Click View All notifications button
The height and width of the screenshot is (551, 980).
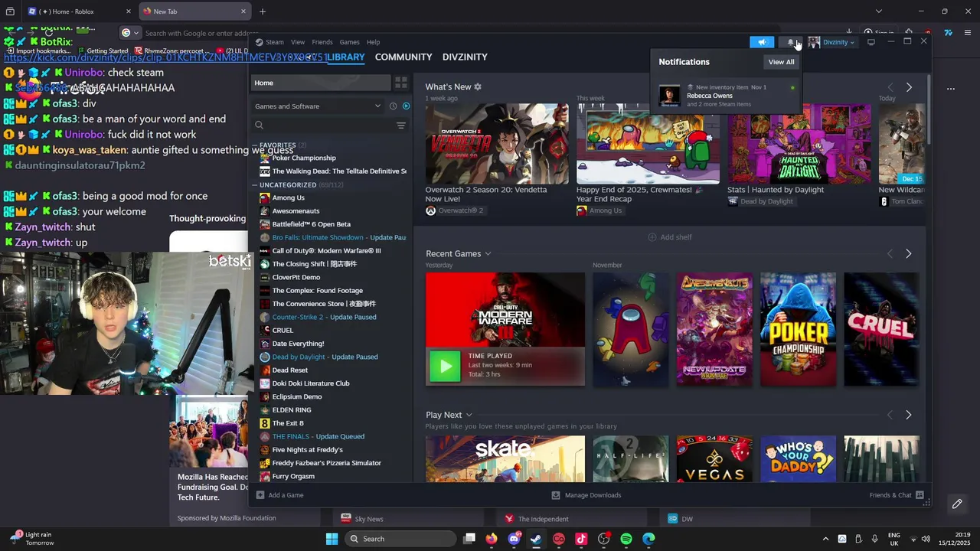(781, 62)
